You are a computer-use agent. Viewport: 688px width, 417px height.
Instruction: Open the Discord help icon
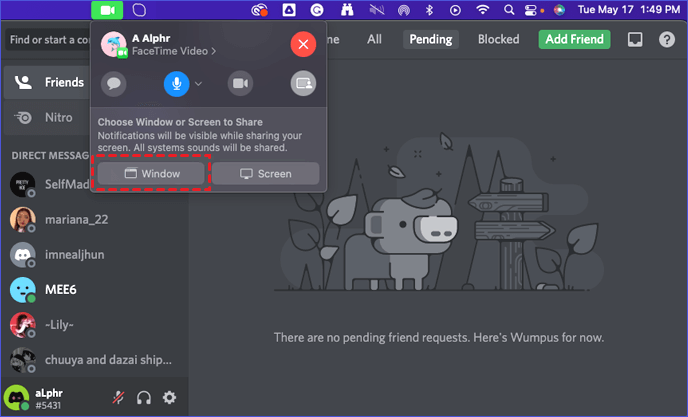click(666, 40)
